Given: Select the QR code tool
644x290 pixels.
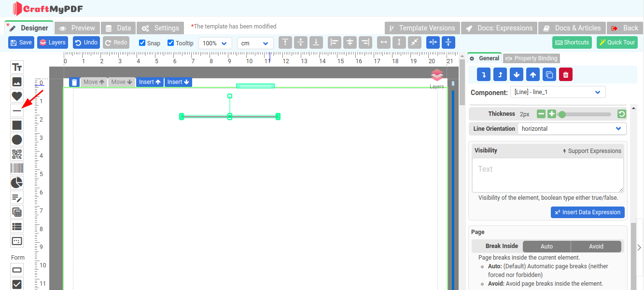Looking at the screenshot, I should click(x=17, y=154).
